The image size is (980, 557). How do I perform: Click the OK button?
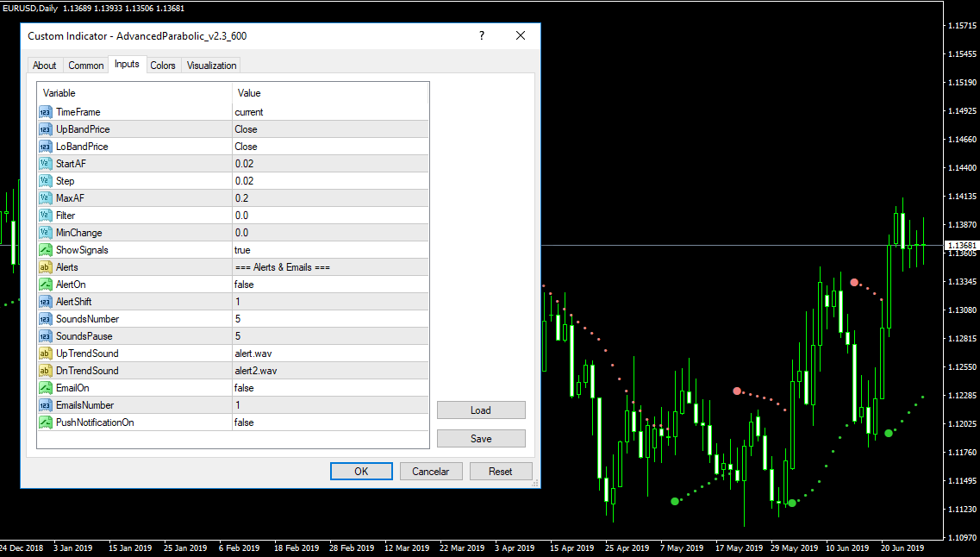(x=361, y=472)
